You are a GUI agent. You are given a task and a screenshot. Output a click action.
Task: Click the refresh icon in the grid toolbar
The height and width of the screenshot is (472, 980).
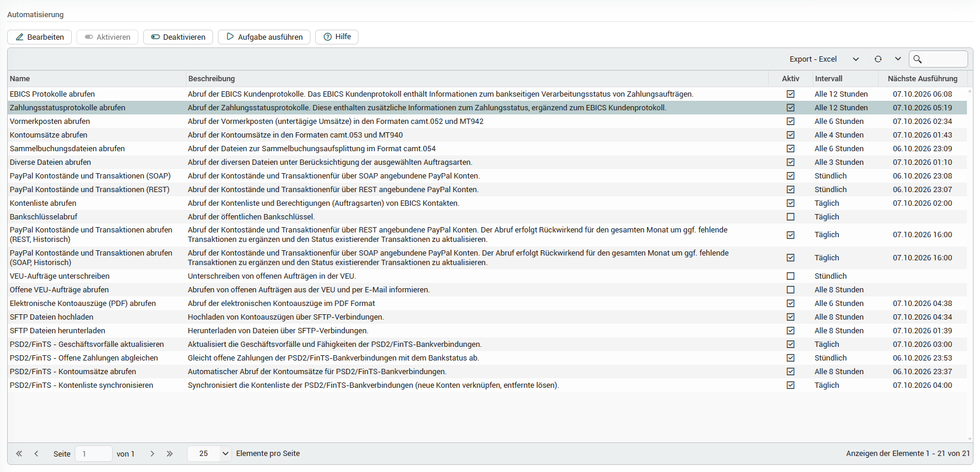[x=878, y=59]
